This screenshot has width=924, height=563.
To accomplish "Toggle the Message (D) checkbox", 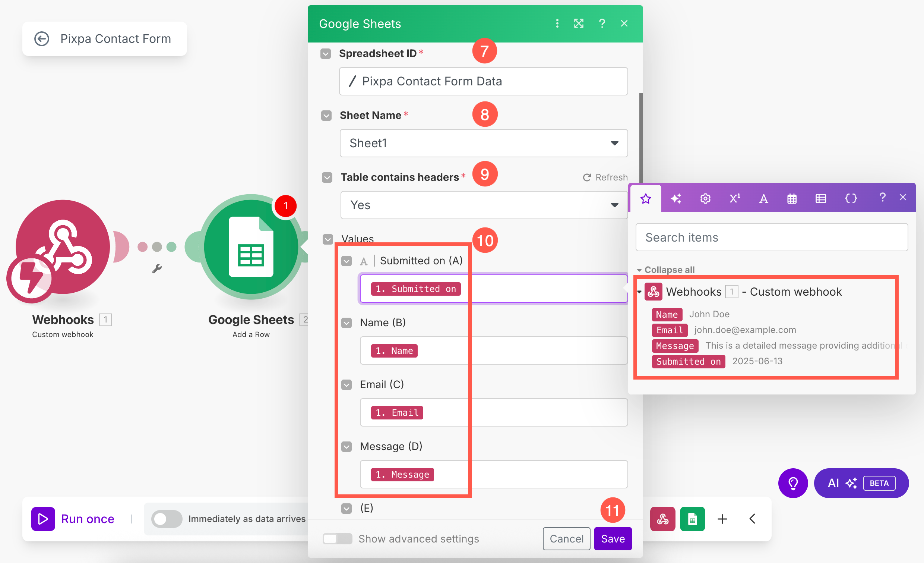I will point(346,447).
